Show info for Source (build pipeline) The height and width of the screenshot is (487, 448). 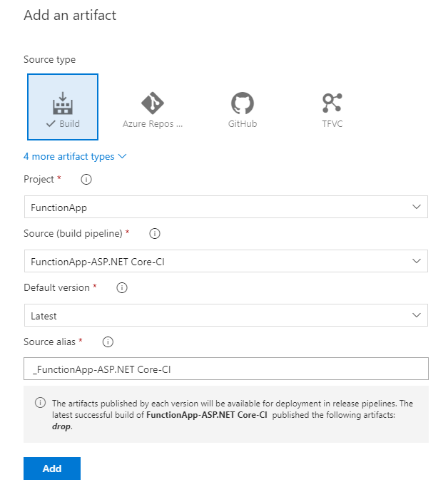155,234
